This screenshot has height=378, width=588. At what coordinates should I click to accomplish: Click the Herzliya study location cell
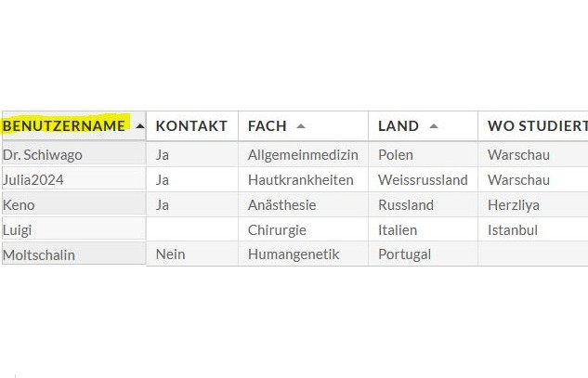(514, 204)
